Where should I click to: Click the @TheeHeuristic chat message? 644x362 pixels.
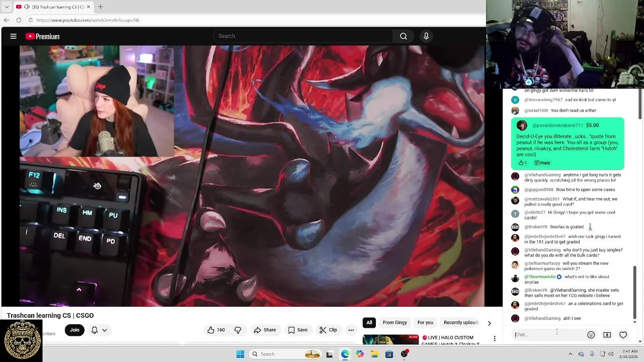coord(568,279)
